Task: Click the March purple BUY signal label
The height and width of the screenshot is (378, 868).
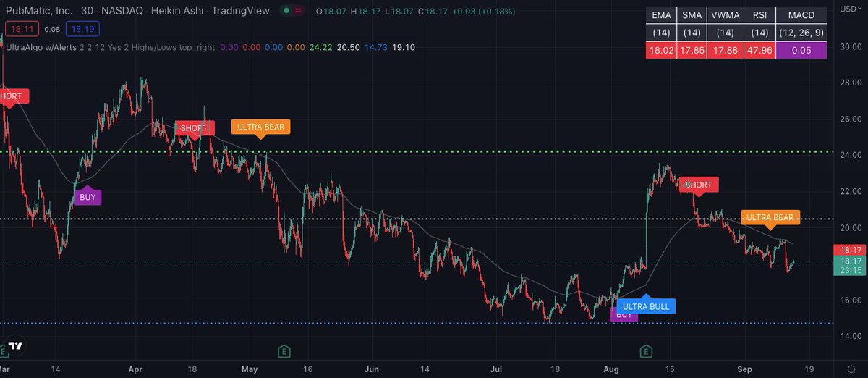Action: tap(88, 196)
